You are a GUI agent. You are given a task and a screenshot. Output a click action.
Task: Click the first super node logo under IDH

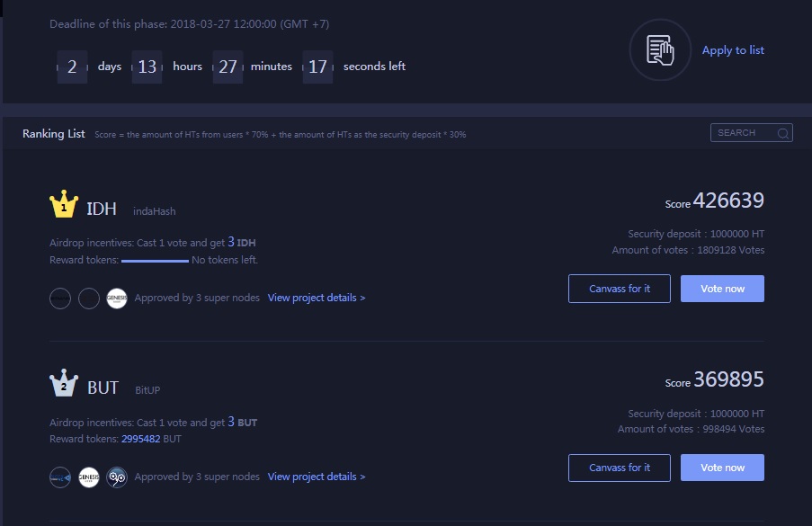tap(60, 299)
